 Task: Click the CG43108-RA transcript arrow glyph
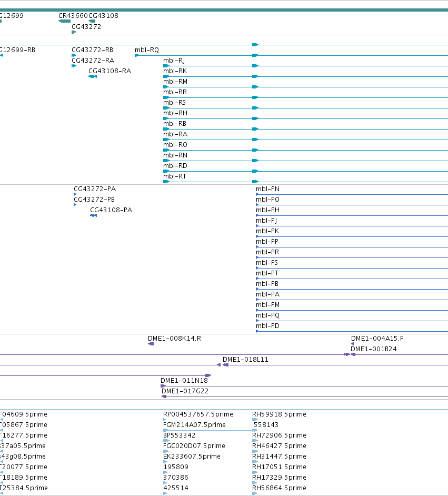coord(93,76)
